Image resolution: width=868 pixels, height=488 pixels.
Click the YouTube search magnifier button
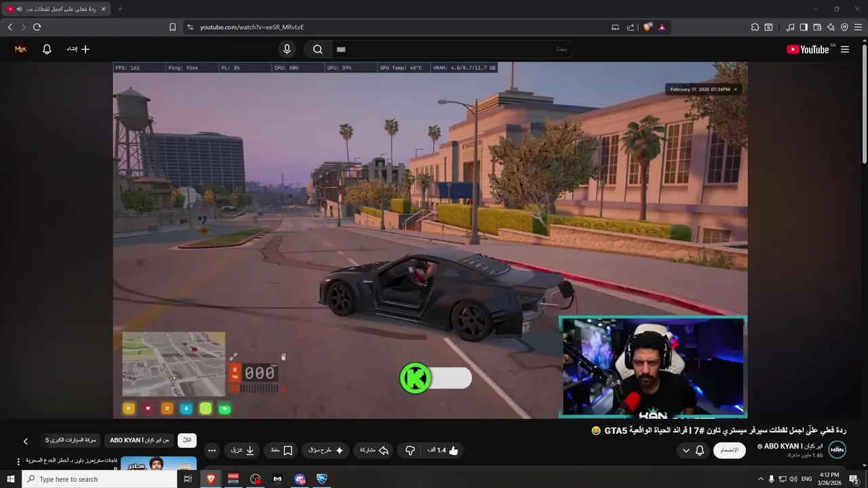[317, 49]
